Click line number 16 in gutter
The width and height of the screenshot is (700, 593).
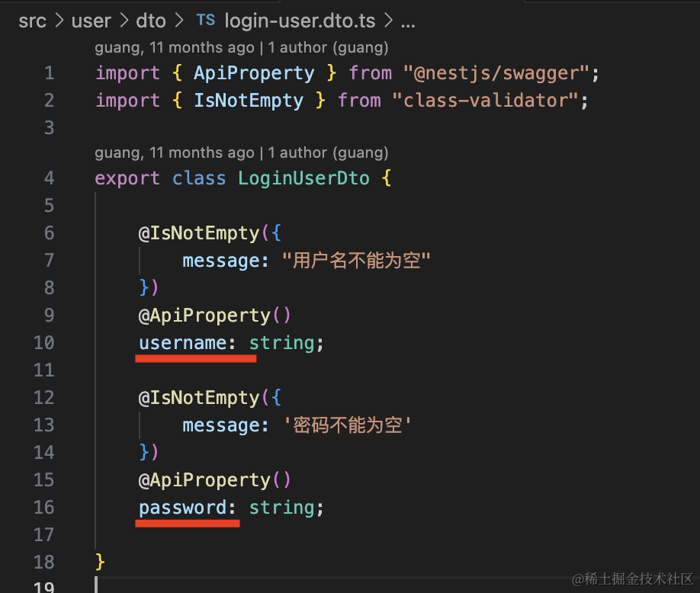[43, 508]
